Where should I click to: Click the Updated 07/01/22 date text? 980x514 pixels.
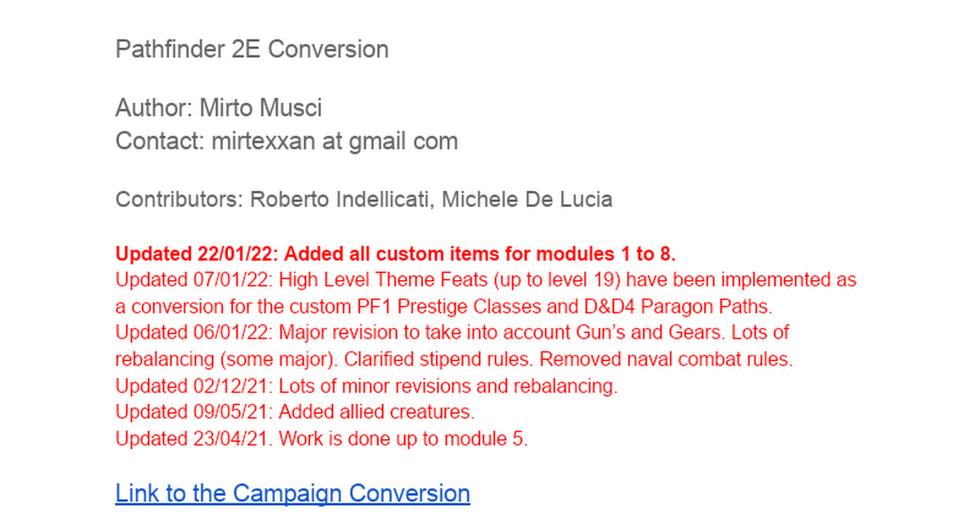point(195,280)
